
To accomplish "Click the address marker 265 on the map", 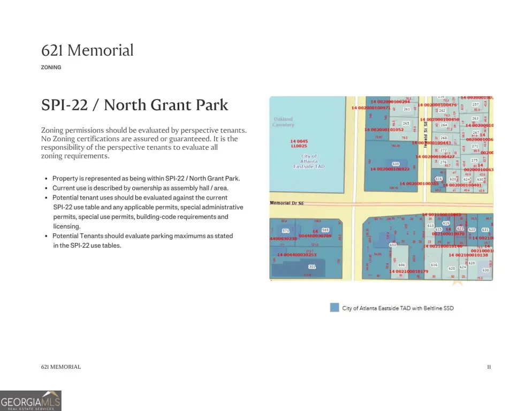I will pyautogui.click(x=406, y=124).
